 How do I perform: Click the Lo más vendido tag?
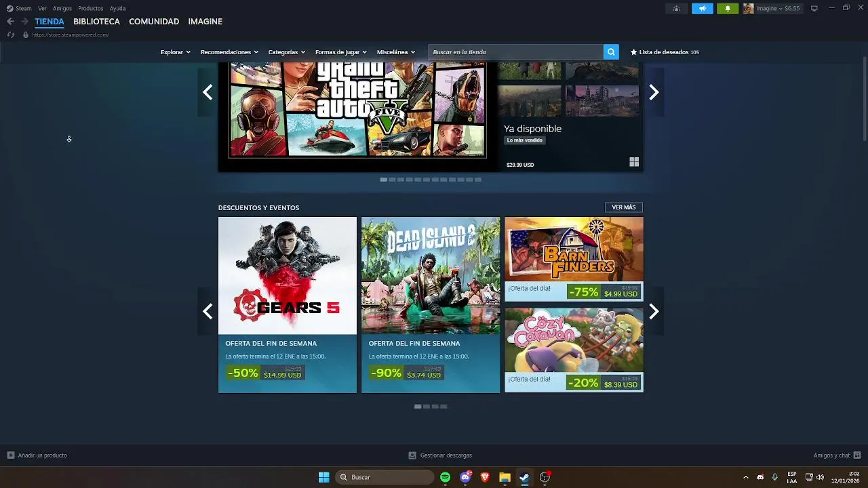pos(525,140)
